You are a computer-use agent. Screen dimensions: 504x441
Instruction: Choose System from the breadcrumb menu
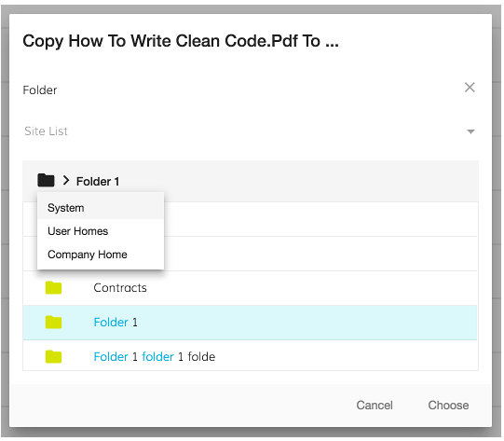tap(101, 208)
